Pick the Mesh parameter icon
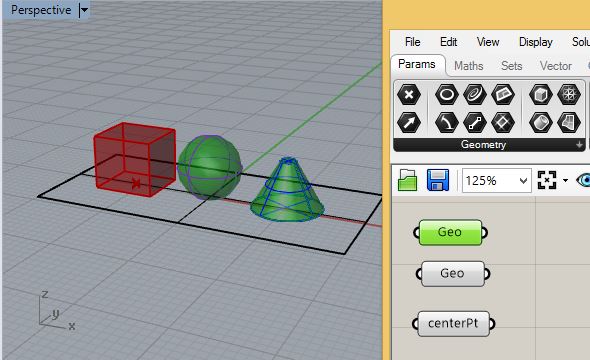Screen dimensions: 590x360 (569, 94)
